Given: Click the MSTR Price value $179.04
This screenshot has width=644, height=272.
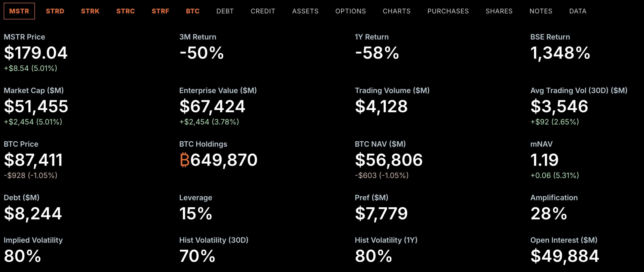Looking at the screenshot, I should tap(36, 53).
